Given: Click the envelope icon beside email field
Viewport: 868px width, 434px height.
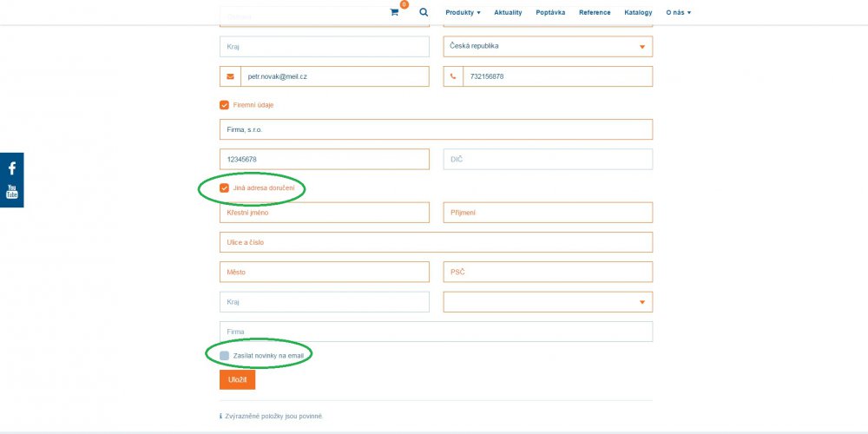Looking at the screenshot, I should (x=230, y=76).
